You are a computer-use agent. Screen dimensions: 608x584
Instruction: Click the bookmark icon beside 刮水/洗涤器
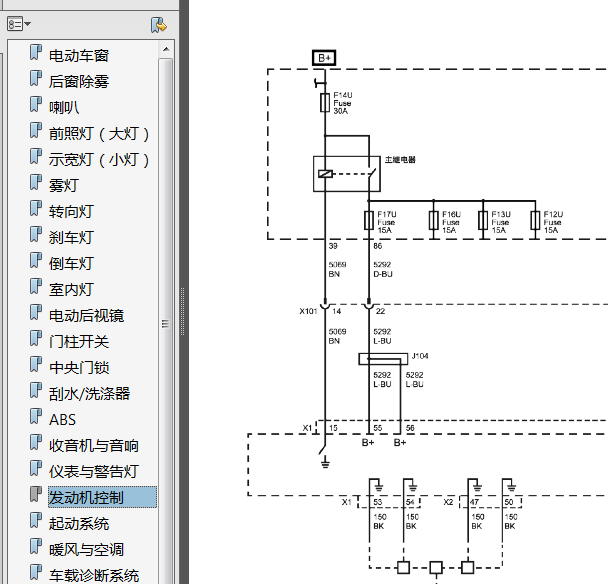pos(36,390)
